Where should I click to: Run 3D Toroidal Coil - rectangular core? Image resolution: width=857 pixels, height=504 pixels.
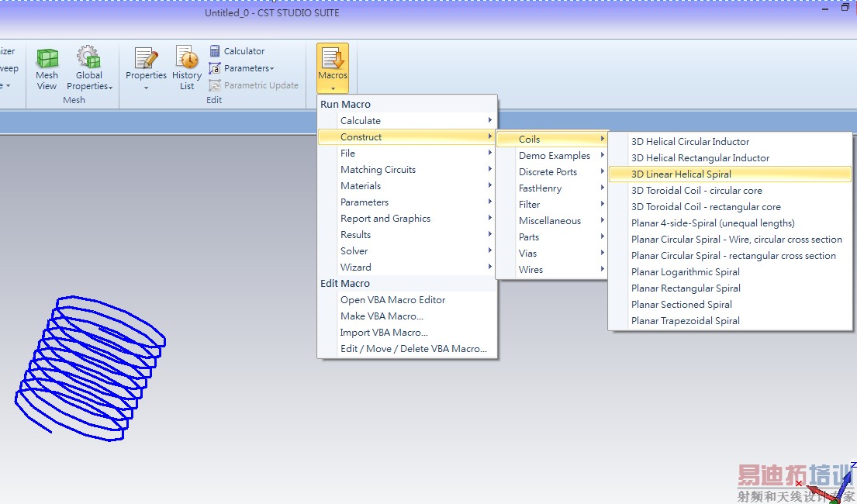point(731,206)
